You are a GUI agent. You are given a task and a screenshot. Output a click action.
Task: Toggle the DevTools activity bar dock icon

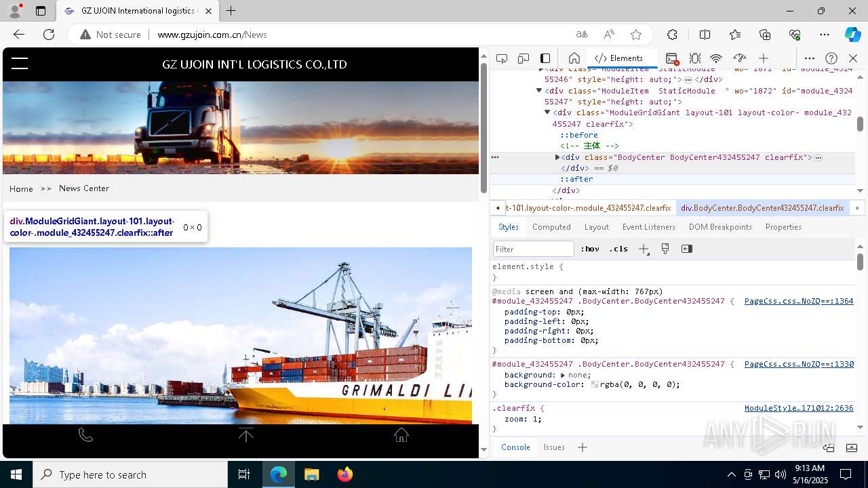(x=545, y=58)
